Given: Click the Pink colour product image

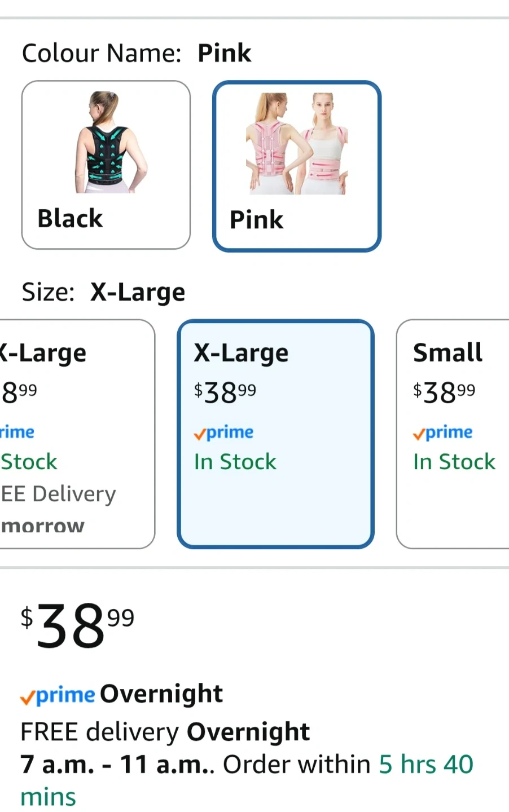Looking at the screenshot, I should click(296, 144).
